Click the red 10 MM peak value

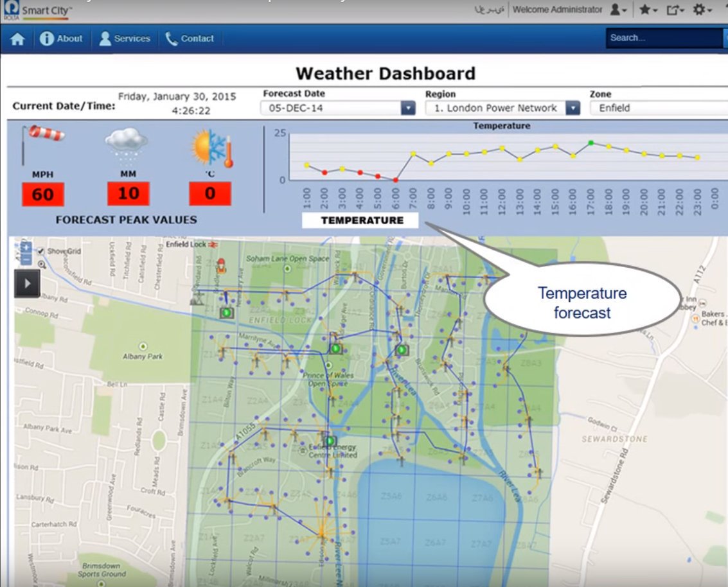point(128,193)
